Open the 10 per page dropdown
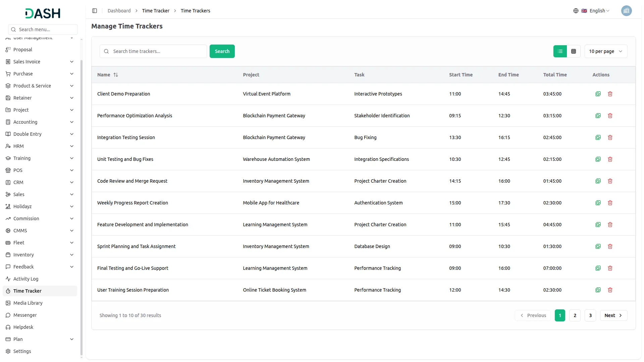Image resolution: width=644 pixels, height=362 pixels. [x=605, y=51]
